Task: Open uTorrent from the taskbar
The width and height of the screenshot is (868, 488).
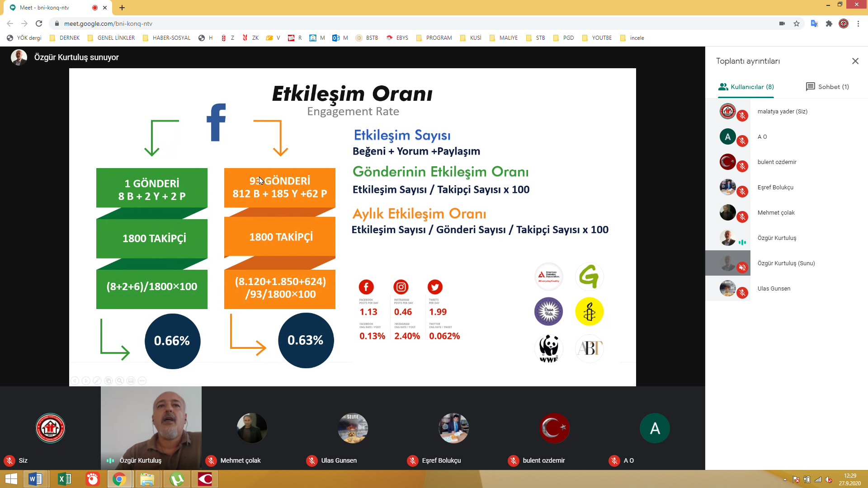Action: click(176, 479)
